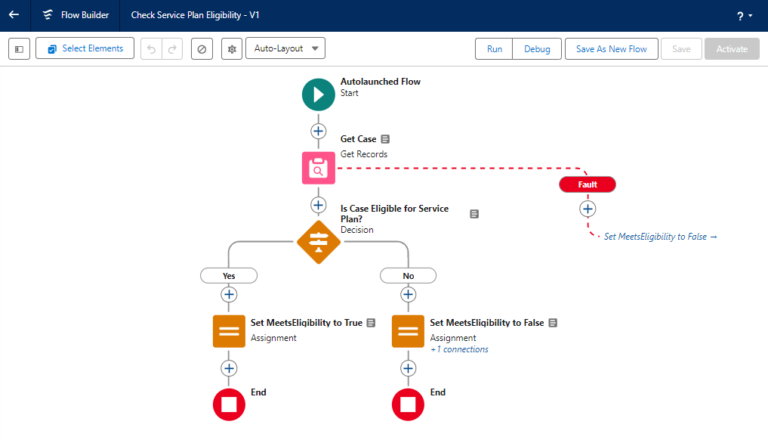Select the Set MeetsEligibility to False assignment icon

(408, 331)
